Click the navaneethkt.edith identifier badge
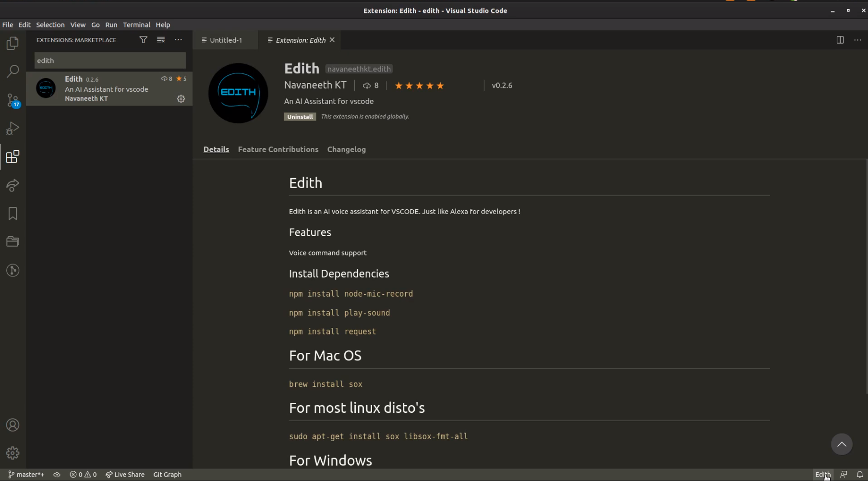 pyautogui.click(x=359, y=69)
